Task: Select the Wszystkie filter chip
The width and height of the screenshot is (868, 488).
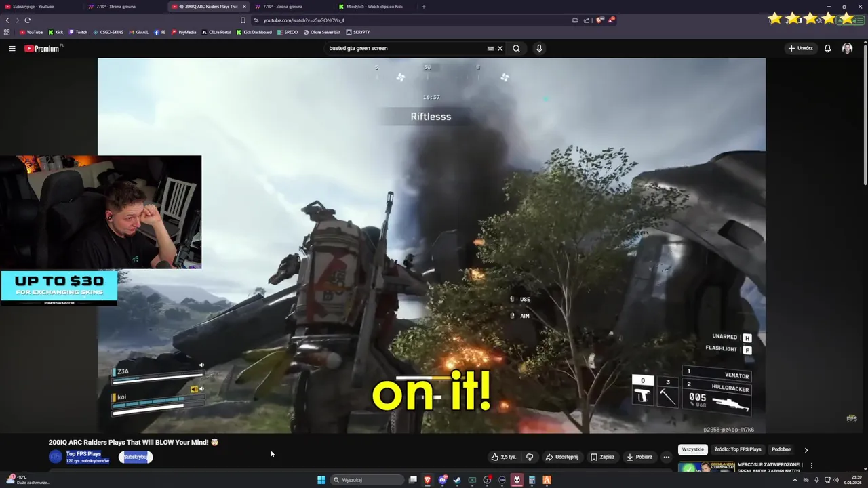Action: tap(693, 449)
